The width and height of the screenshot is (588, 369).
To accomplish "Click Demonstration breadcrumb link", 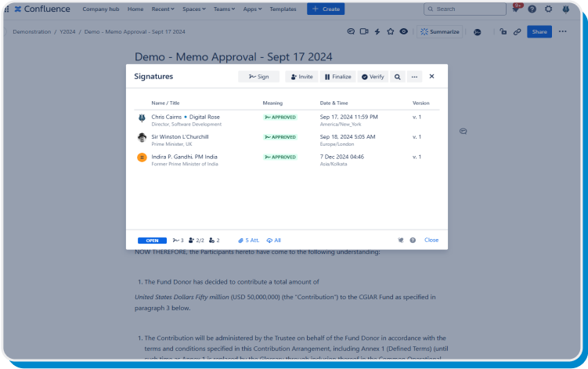I will (32, 31).
